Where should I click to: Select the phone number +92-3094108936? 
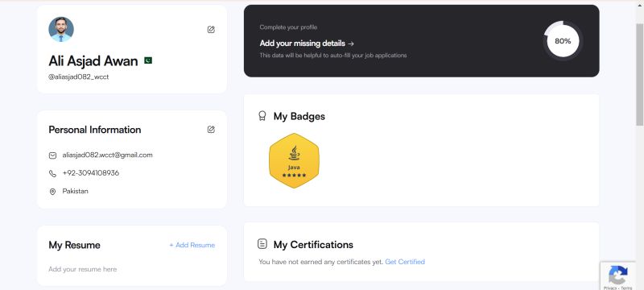[x=91, y=173]
